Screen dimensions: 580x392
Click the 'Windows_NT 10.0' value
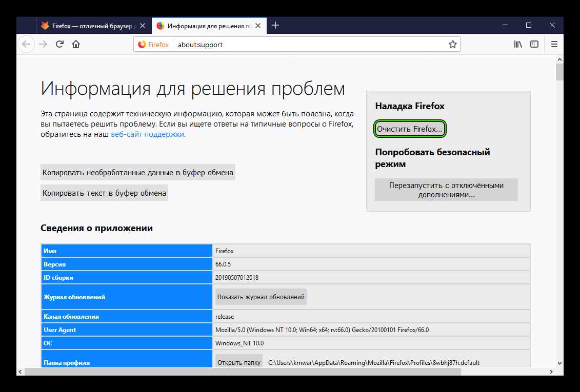239,343
